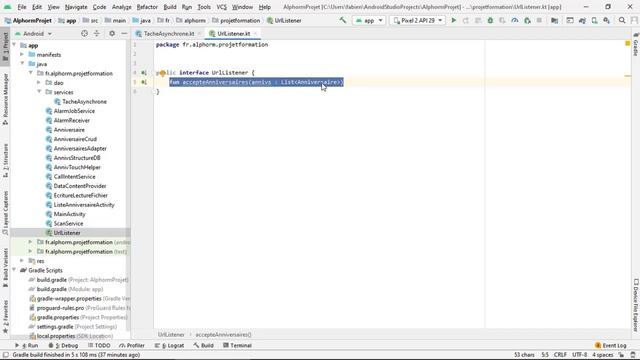Click Attach Debugger to Android Process icon
Screen dimensions: 640x360
(x=527, y=20)
